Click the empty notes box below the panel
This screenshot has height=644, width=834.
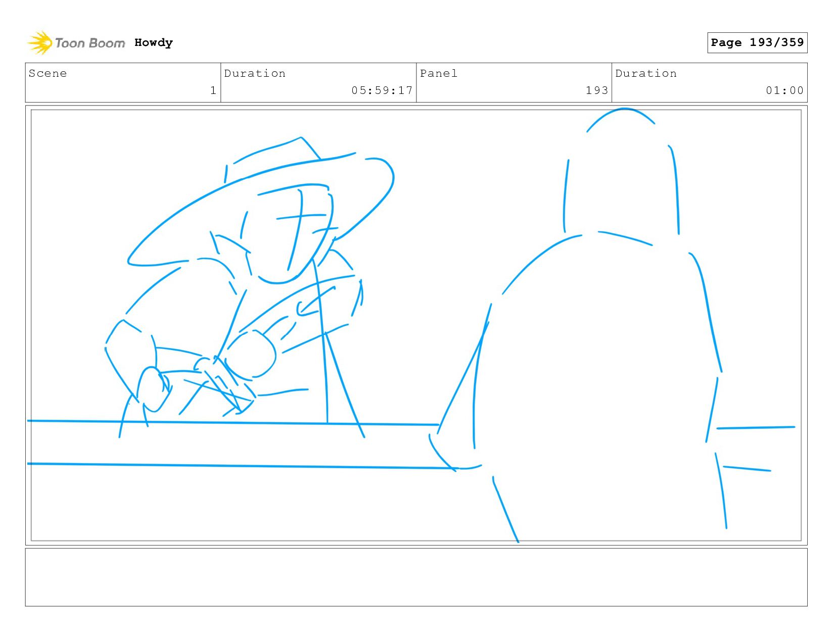416,577
